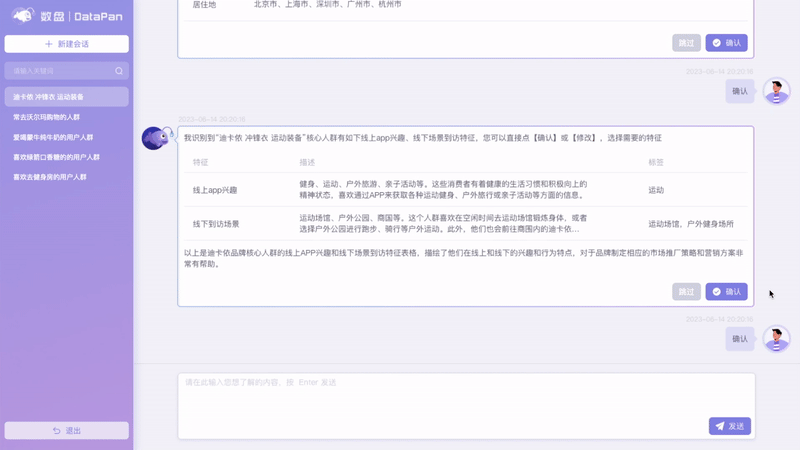Click the upper user avatar
This screenshot has width=800, height=450.
(x=777, y=91)
